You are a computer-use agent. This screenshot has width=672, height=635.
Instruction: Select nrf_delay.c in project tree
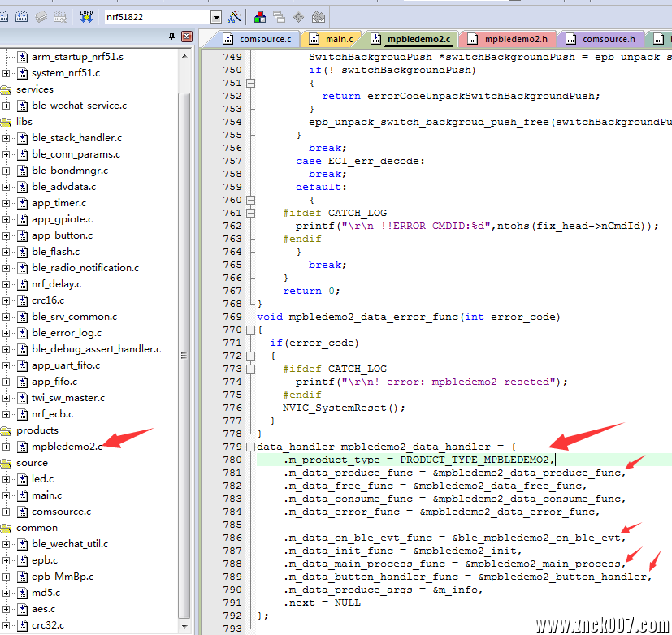click(57, 285)
